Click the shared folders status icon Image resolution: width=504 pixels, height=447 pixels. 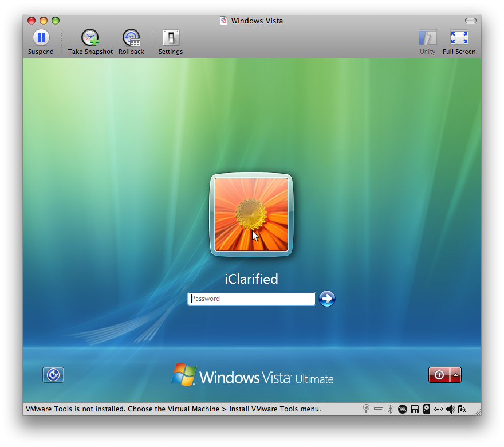point(463,409)
